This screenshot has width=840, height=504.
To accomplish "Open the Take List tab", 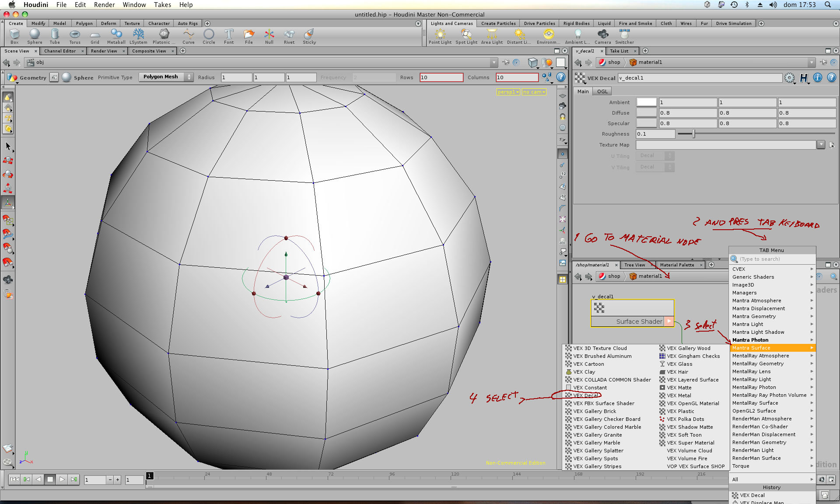I will coord(619,51).
